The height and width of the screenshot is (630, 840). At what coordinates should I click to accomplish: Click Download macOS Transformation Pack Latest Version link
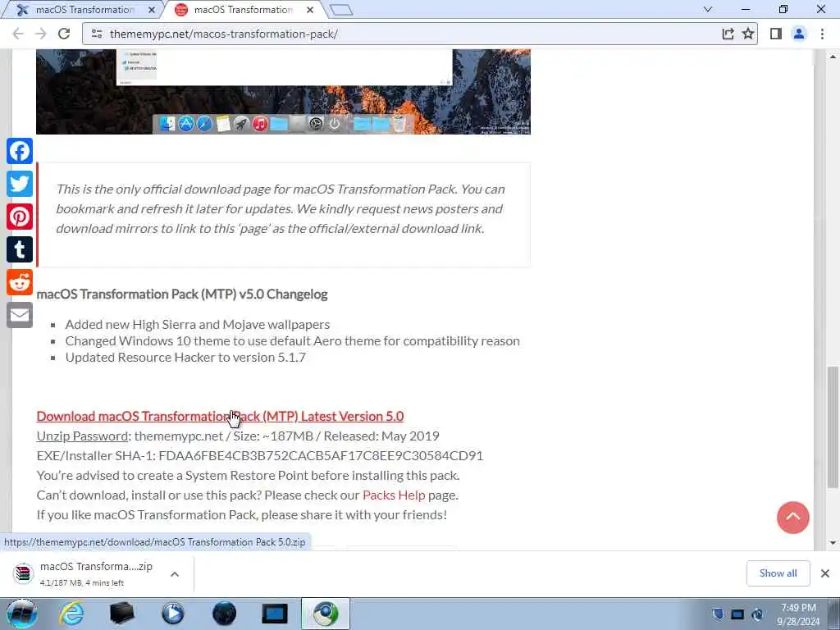click(x=220, y=416)
